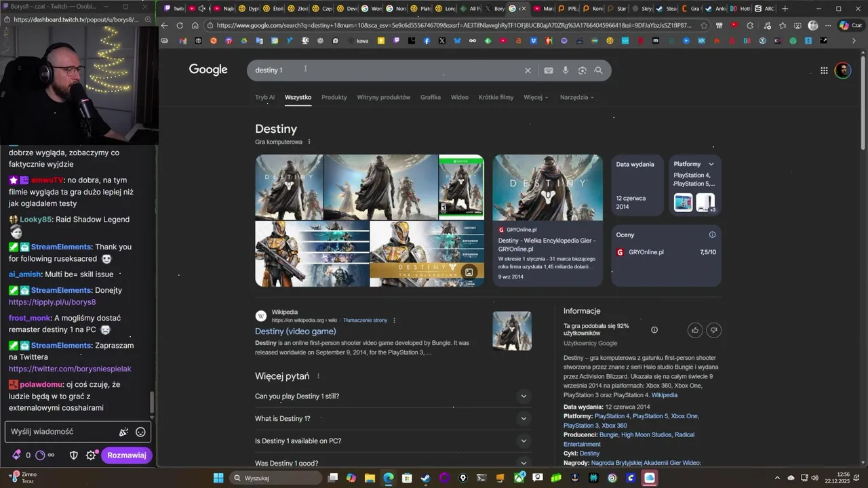The height and width of the screenshot is (488, 868).
Task: Click the magnifier search submit icon
Action: point(598,70)
